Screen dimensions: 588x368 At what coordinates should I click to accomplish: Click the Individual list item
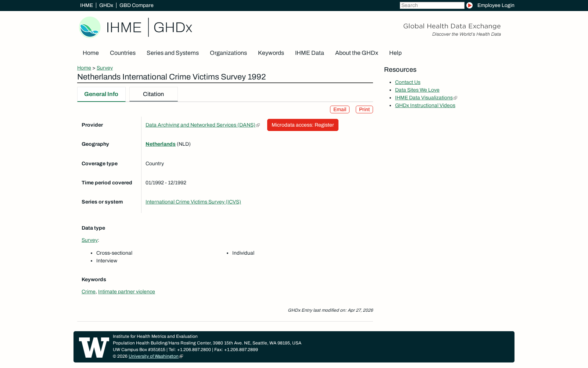coord(243,253)
